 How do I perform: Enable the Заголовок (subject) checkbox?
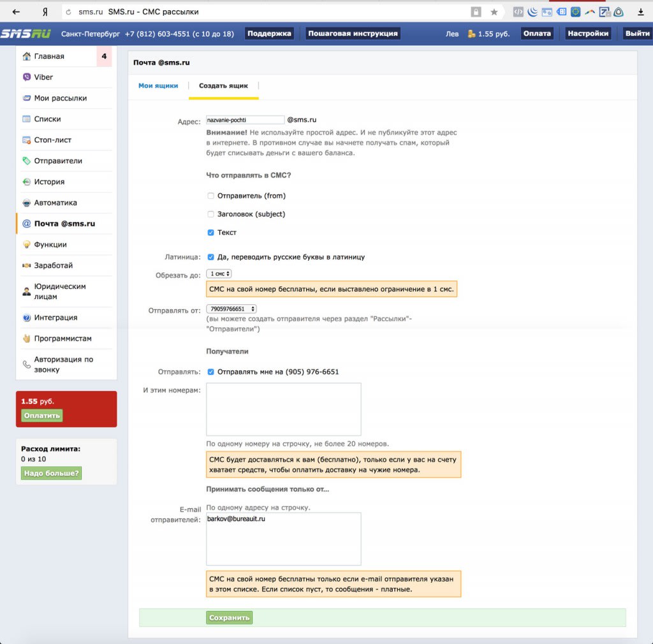point(210,214)
